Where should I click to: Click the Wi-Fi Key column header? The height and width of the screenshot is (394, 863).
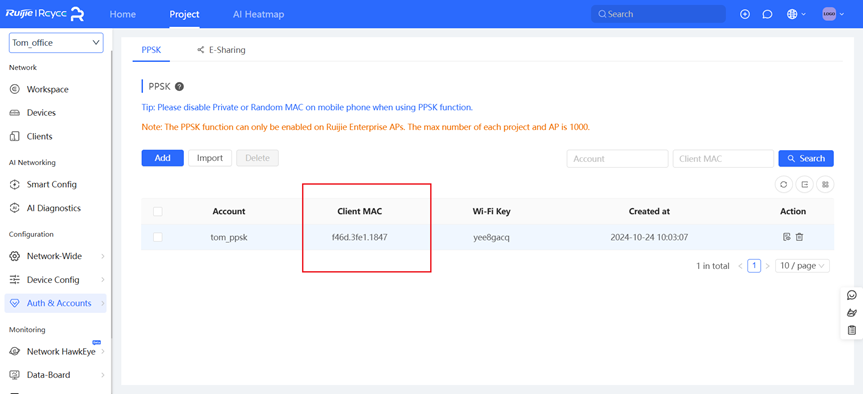point(491,211)
